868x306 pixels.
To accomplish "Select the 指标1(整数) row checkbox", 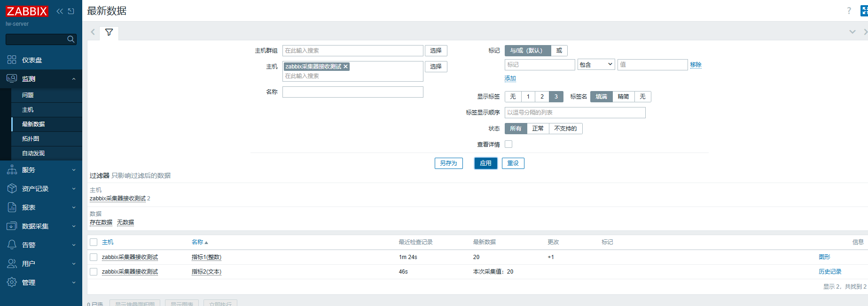I will [94, 257].
